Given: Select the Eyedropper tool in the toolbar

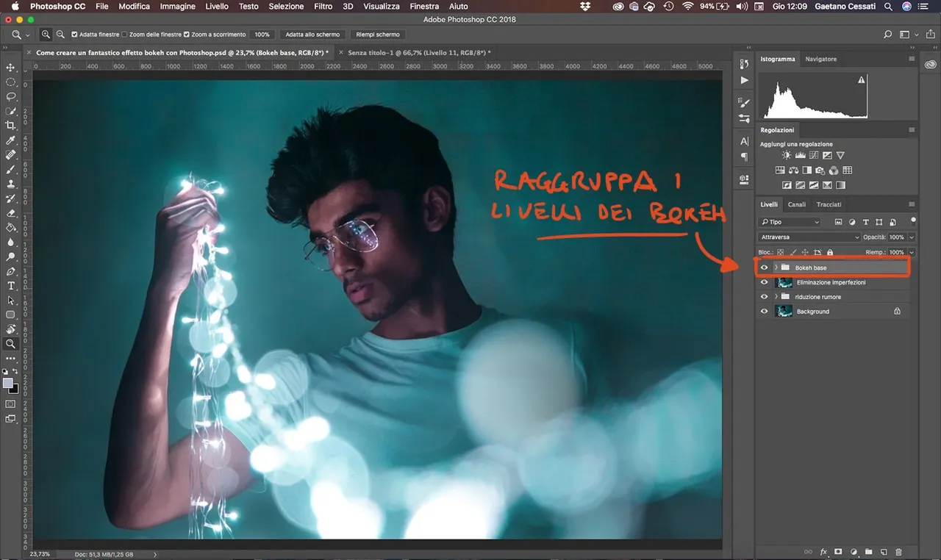Looking at the screenshot, I should 11,140.
